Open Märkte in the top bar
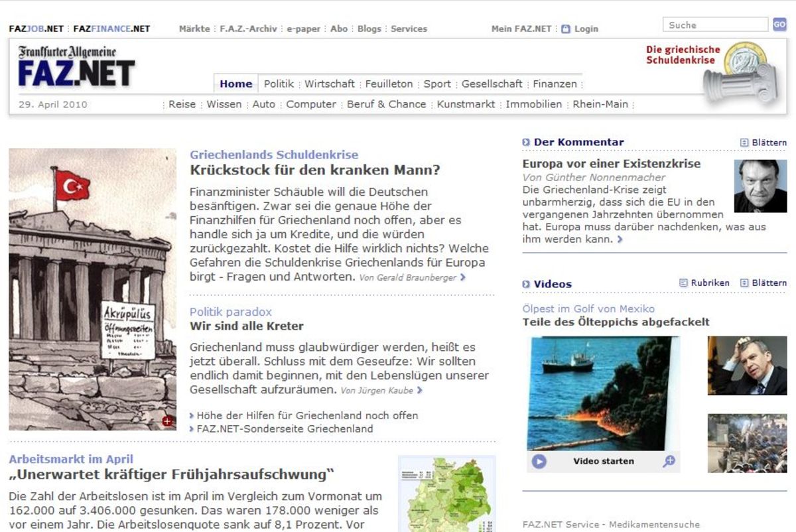Viewport: 796px width, 532px height. point(194,29)
